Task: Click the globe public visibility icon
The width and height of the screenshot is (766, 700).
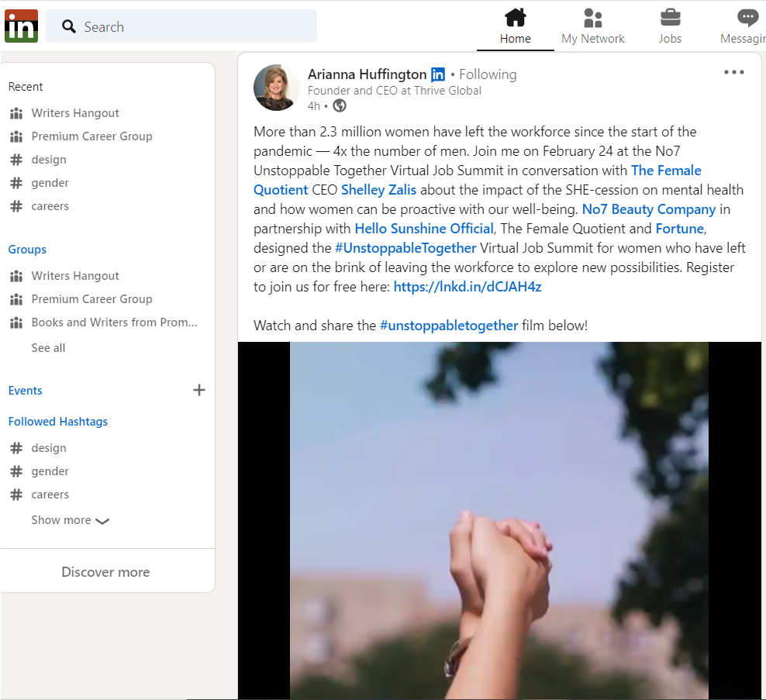Action: point(340,105)
